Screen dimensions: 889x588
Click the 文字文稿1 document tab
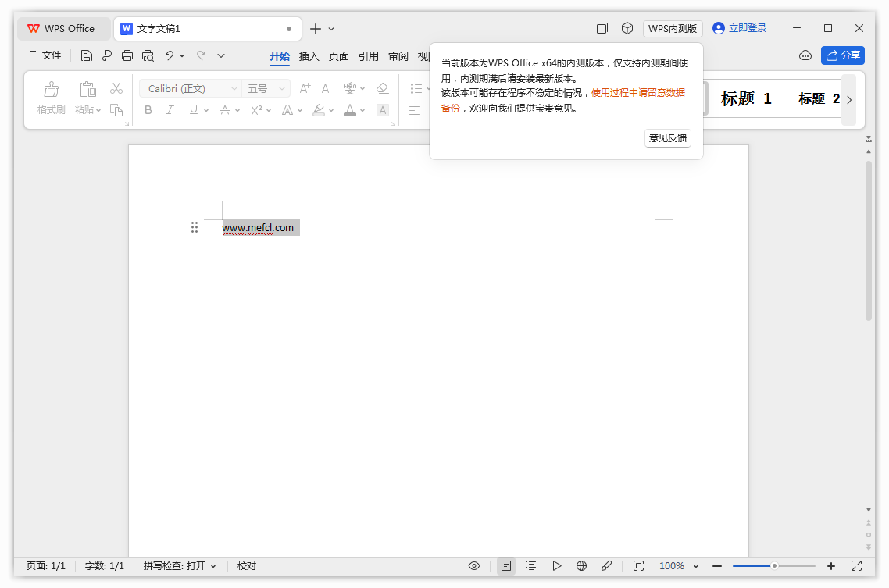208,29
